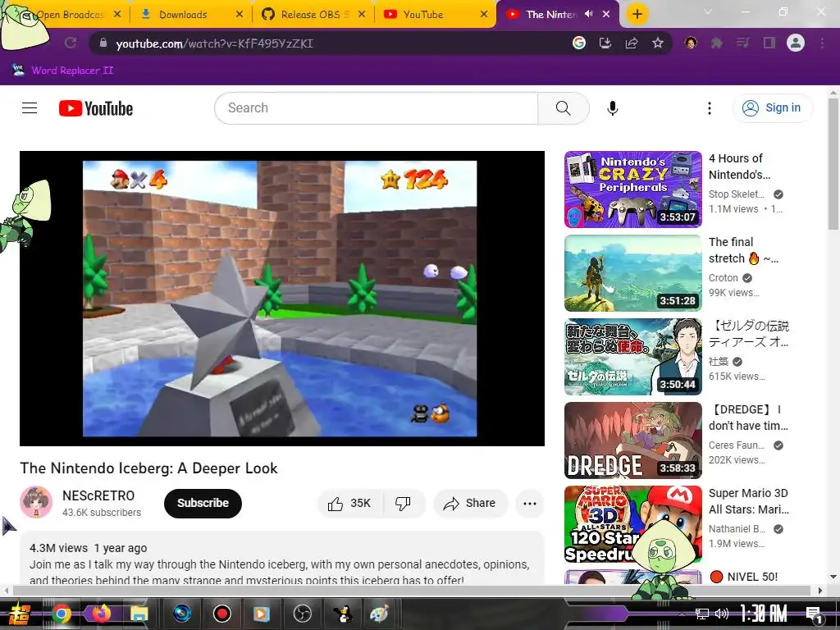Click the install app icon in address bar
840x630 pixels.
(605, 43)
